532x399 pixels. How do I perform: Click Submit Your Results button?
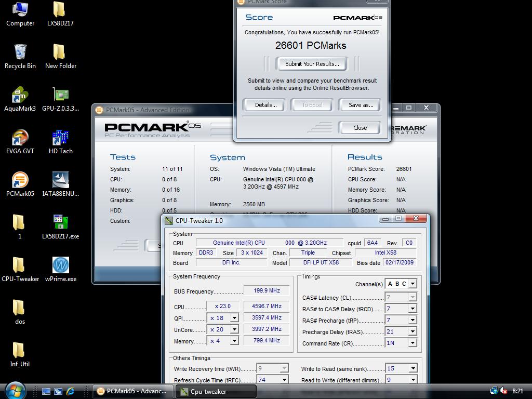(x=312, y=64)
